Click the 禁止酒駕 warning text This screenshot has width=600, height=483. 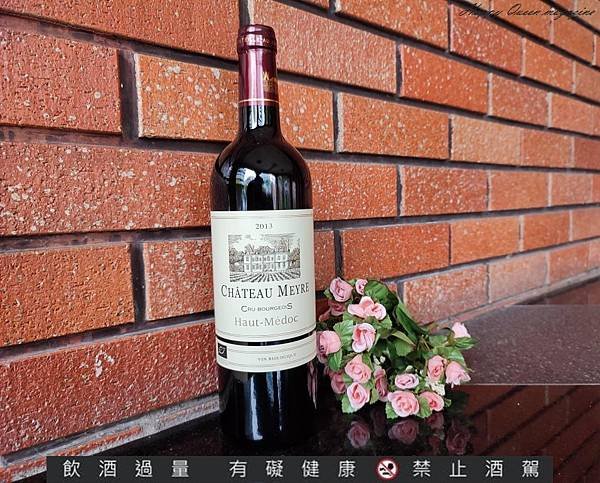[x=476, y=469]
